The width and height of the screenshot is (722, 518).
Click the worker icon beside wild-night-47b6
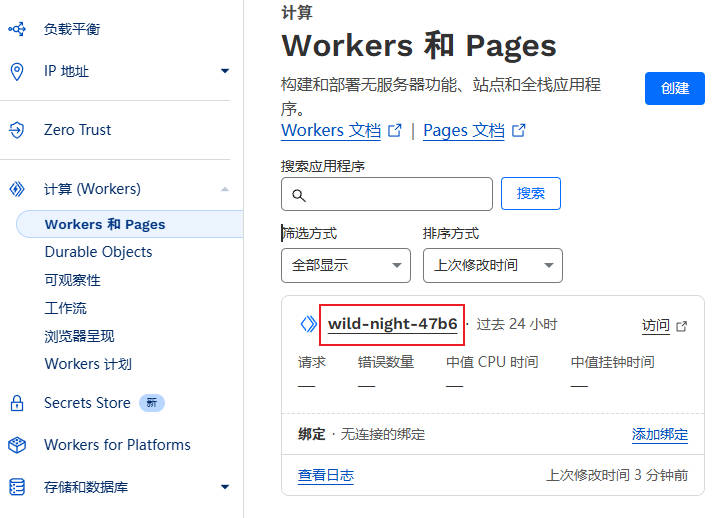point(309,324)
